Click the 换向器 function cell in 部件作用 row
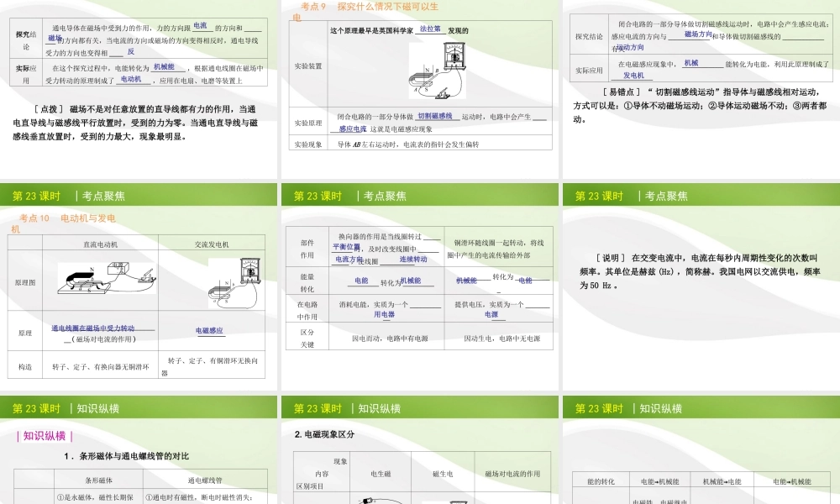Image resolution: width=840 pixels, height=504 pixels. pyautogui.click(x=389, y=249)
